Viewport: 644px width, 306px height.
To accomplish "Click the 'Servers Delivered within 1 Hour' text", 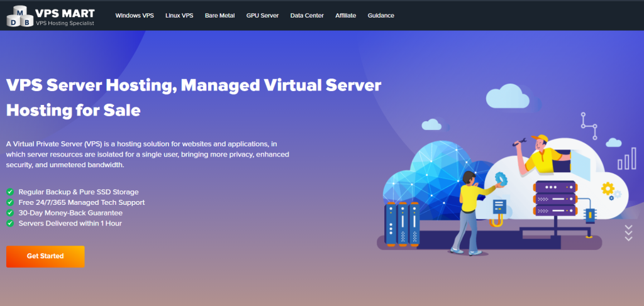I will pos(70,224).
